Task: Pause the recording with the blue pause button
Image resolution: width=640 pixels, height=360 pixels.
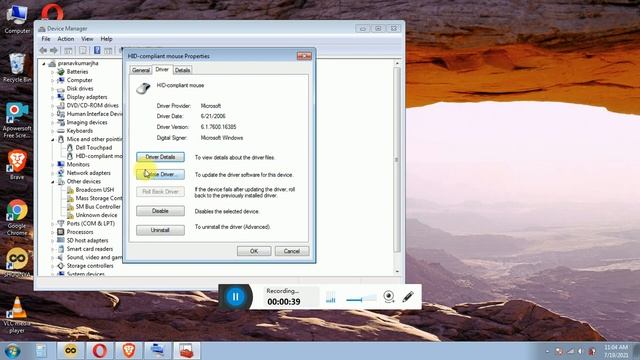Action: [236, 297]
